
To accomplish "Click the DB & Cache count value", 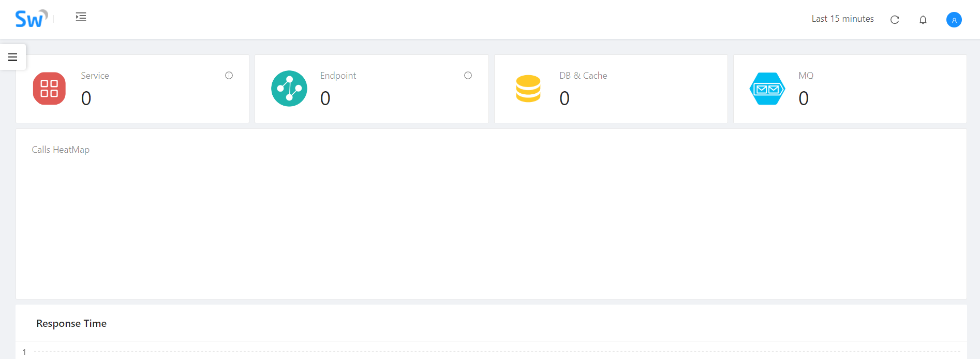I will 565,98.
